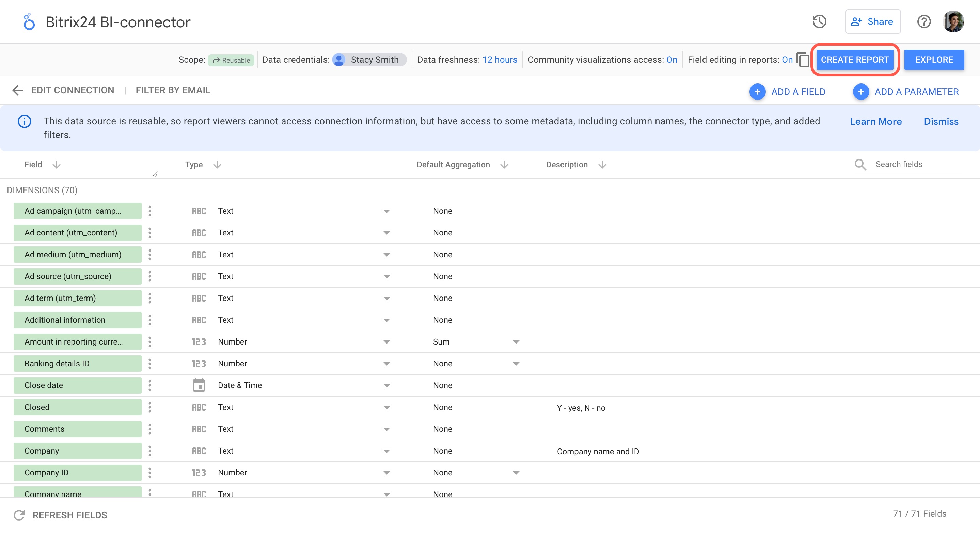Viewport: 980px width, 533px height.
Task: Open the aggregation dropdown for Company ID
Action: coord(516,472)
